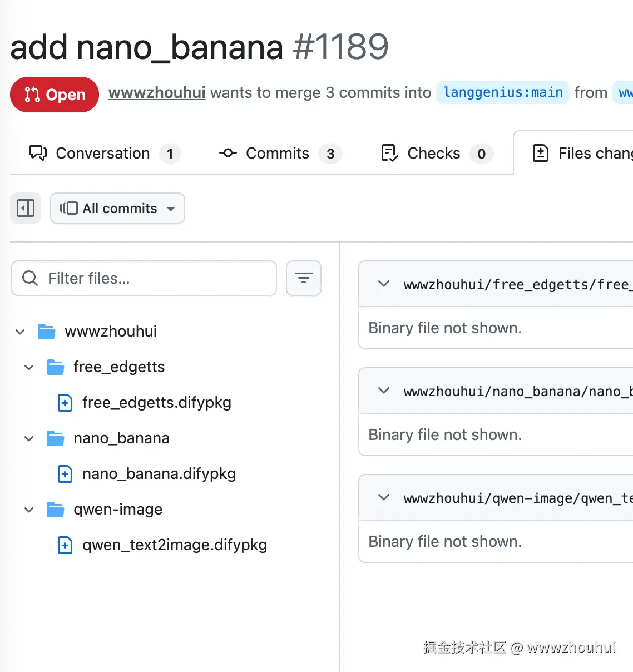
Task: Collapse the nano_banana folder chevron
Action: pyautogui.click(x=29, y=439)
